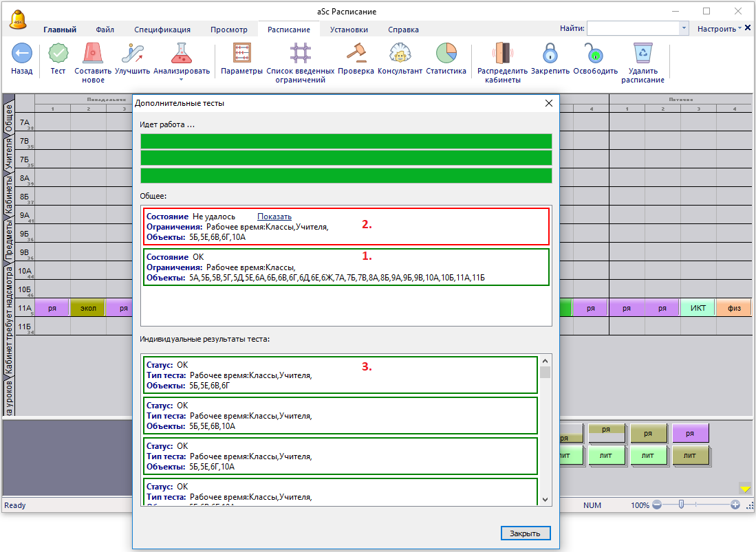The image size is (756, 552).
Task: Click the Улучшить escalator icon
Action: 132,54
